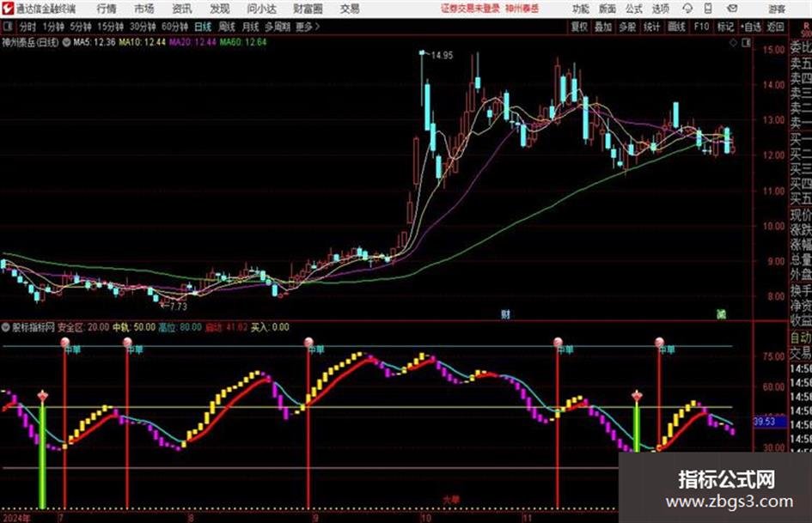812x523 pixels.
Task: Open the 行情 menu
Action: pyautogui.click(x=107, y=9)
